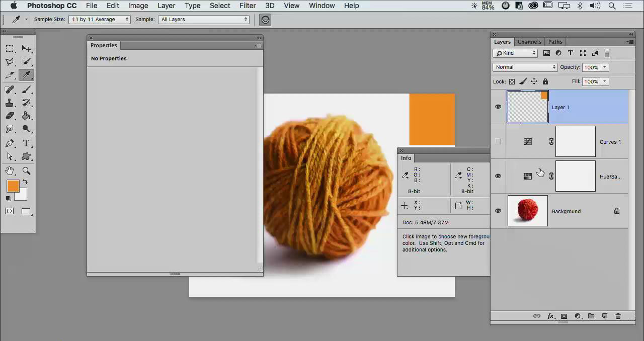Switch to the Channels tab

[x=529, y=42]
